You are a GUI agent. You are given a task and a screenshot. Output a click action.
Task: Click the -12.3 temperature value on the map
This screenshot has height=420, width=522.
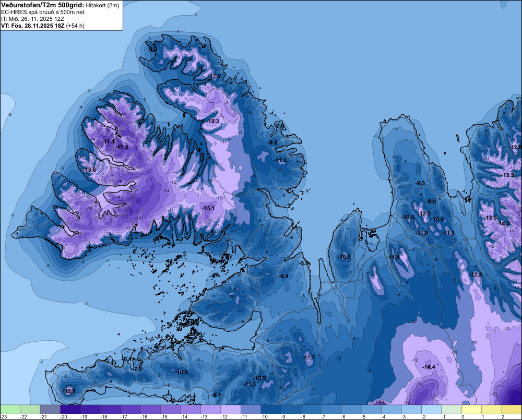tap(424, 214)
